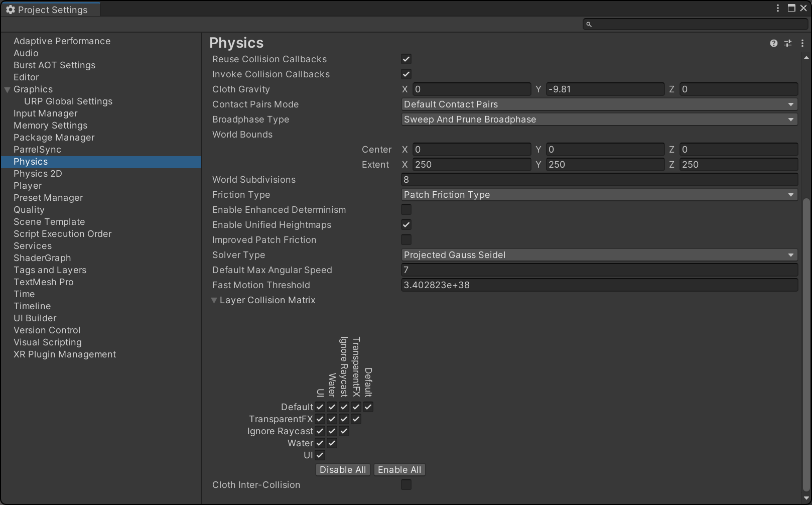The width and height of the screenshot is (812, 505).
Task: Click World Bounds Extent Y field
Action: [x=605, y=165]
